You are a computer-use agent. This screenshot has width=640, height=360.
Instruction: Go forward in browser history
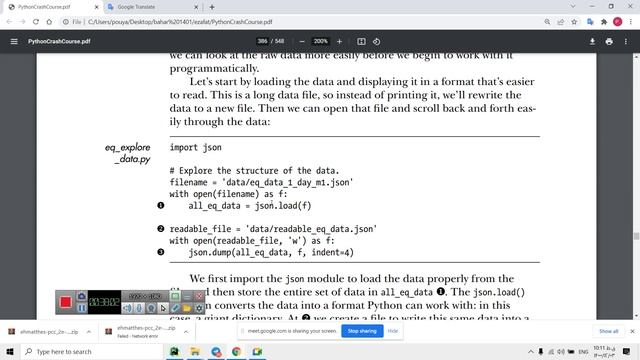coord(22,22)
